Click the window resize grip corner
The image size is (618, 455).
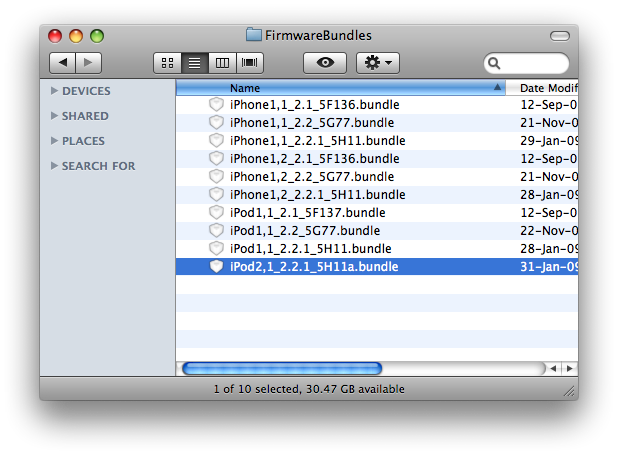tap(569, 391)
